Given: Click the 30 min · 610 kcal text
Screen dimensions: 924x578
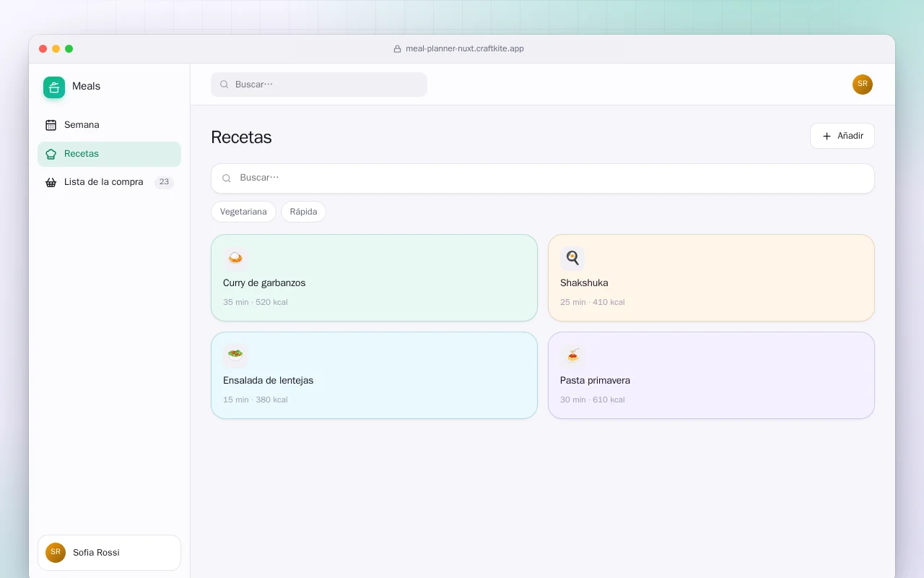Looking at the screenshot, I should (593, 400).
